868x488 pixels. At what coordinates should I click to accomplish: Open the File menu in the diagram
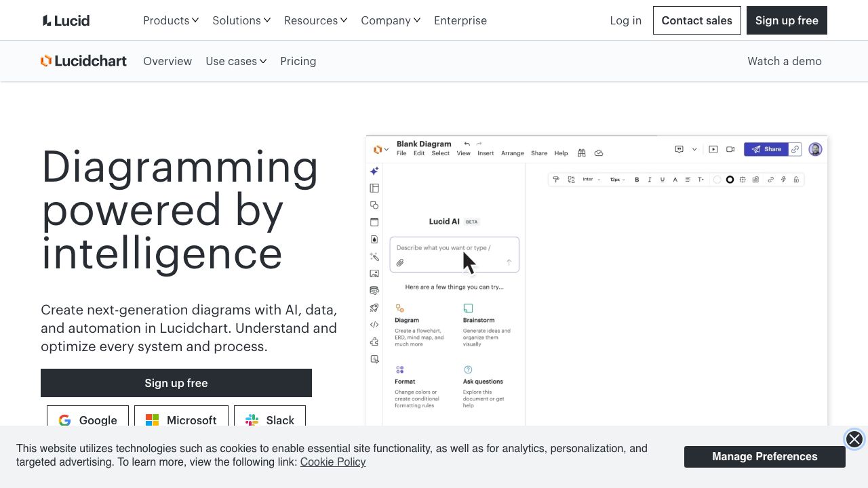coord(401,153)
